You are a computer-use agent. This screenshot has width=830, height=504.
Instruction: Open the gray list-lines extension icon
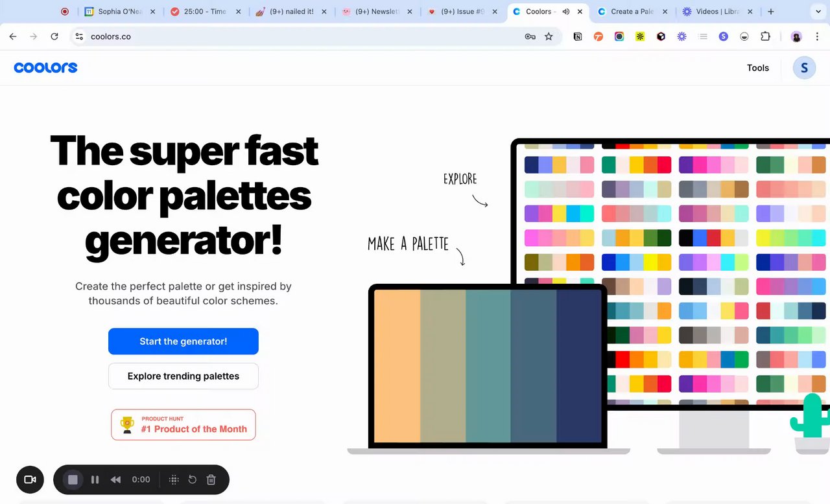coord(702,36)
